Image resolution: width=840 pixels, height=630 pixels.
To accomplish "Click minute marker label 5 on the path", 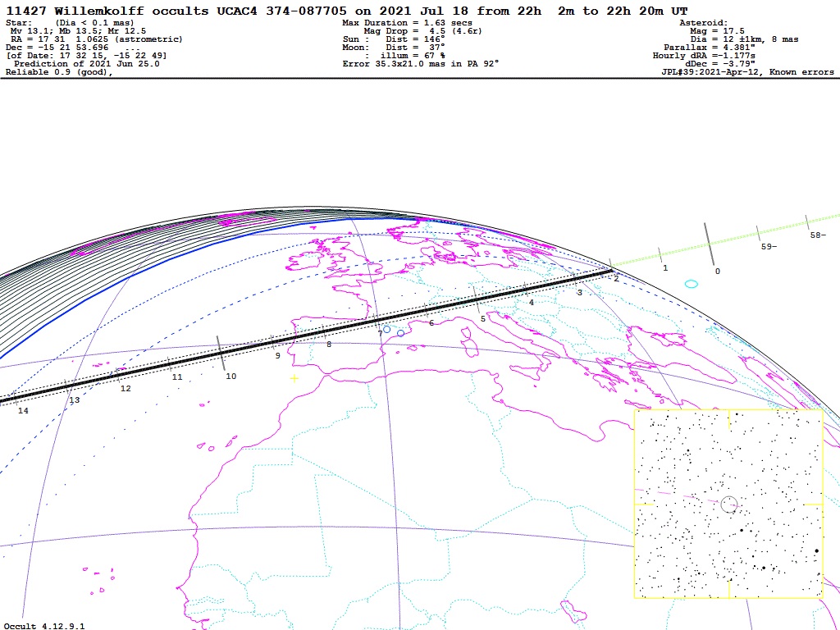I will [483, 318].
